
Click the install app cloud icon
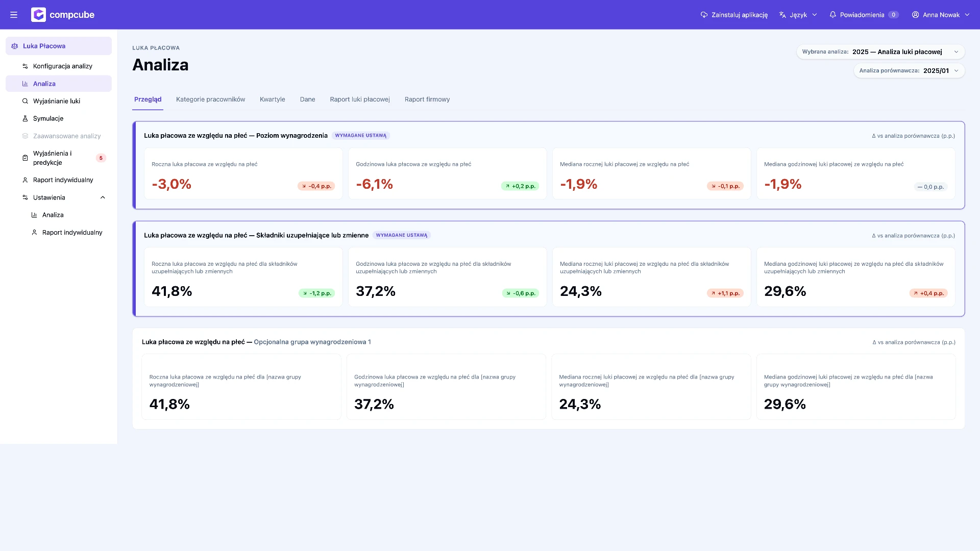(x=704, y=15)
